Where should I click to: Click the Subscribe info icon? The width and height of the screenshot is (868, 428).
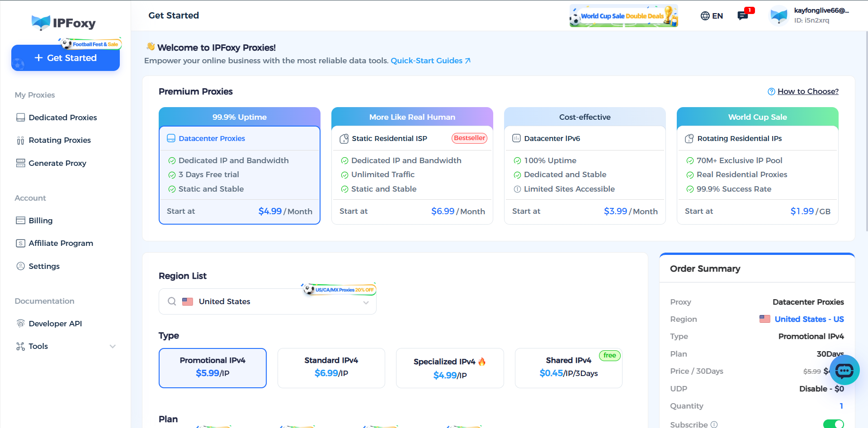click(714, 424)
